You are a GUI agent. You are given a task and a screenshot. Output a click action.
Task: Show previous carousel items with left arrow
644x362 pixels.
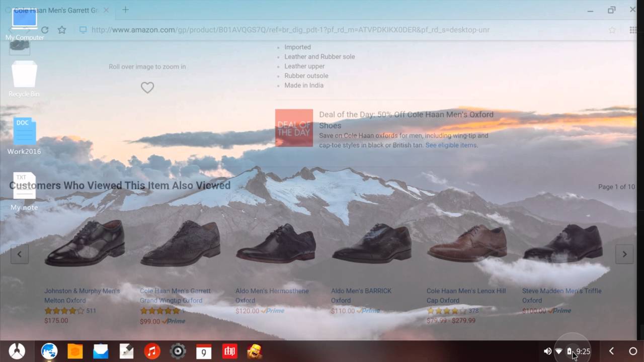pos(20,254)
